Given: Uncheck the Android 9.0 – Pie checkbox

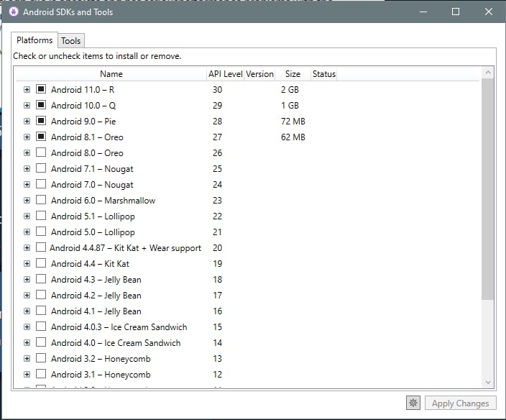Looking at the screenshot, I should coord(41,120).
